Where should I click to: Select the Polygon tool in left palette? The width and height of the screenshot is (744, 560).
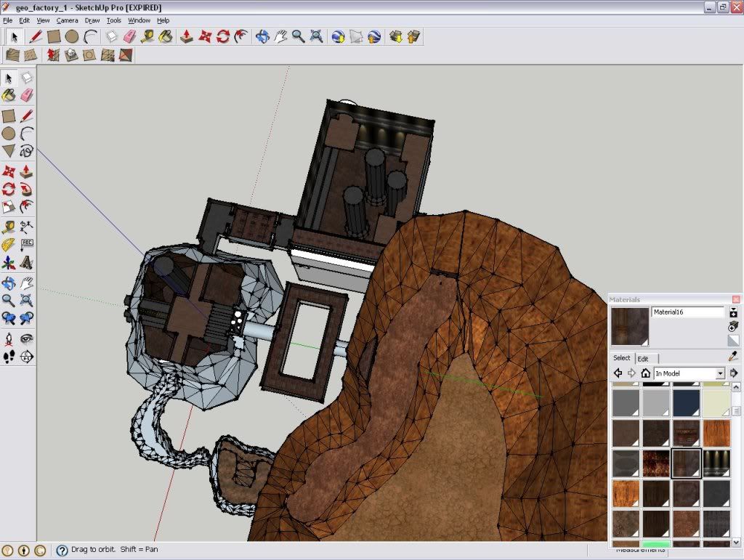[x=9, y=151]
